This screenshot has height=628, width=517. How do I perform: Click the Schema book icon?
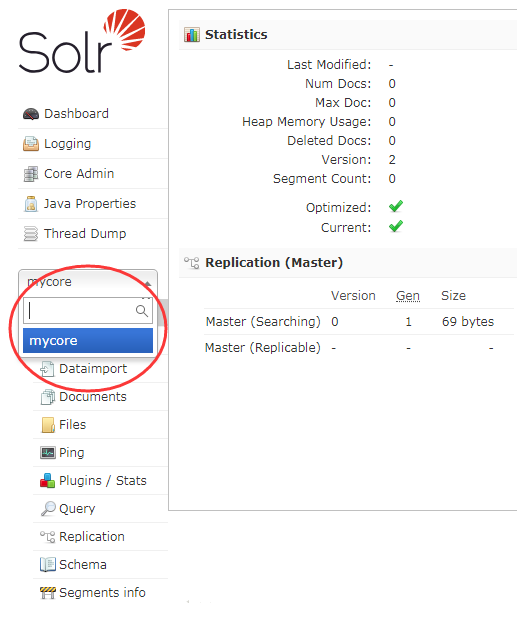[48, 565]
